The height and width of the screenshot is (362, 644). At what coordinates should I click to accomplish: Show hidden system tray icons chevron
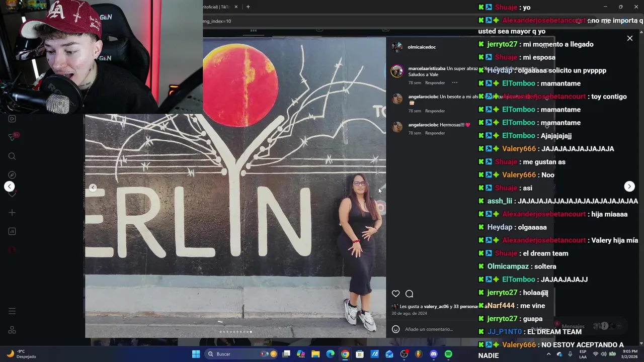[x=548, y=354]
